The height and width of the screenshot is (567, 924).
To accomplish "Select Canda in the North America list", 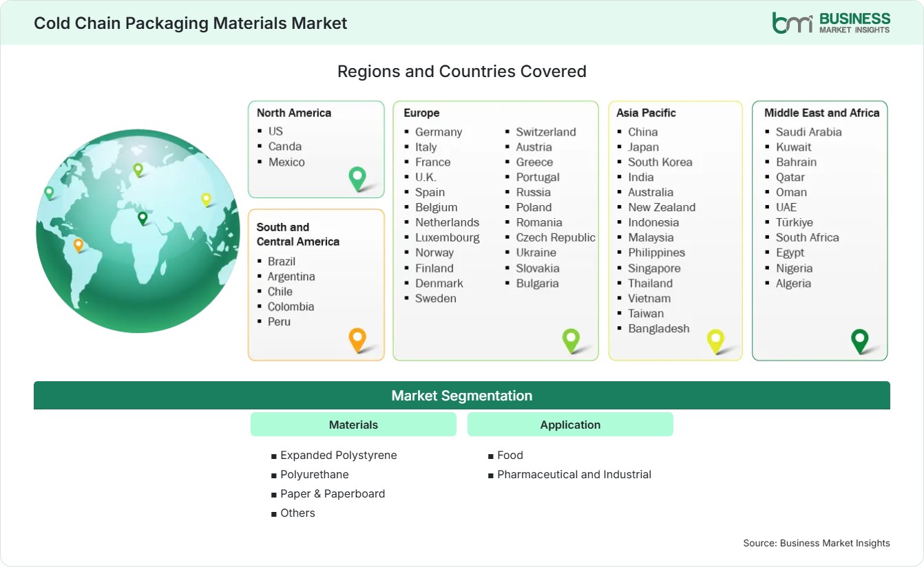I will click(x=285, y=146).
